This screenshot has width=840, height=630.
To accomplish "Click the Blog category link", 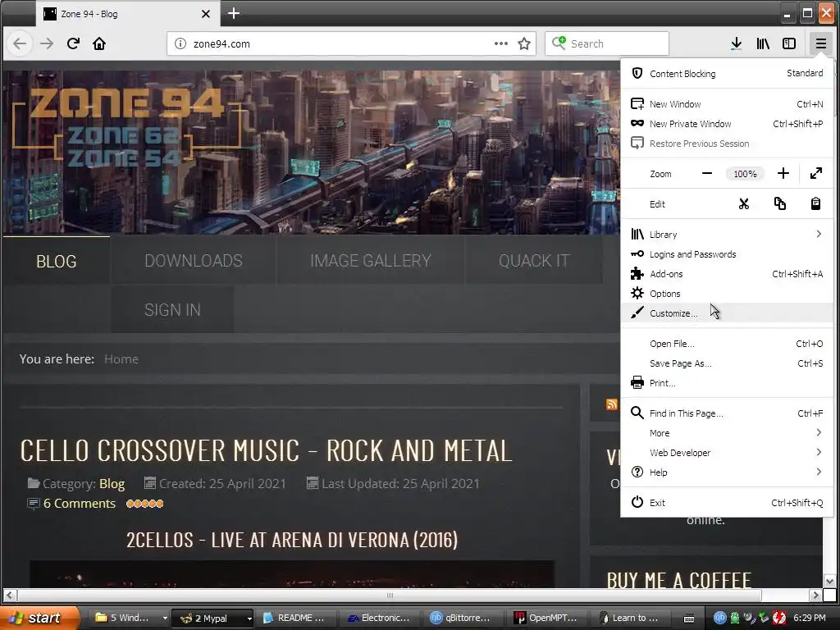I will [x=112, y=484].
